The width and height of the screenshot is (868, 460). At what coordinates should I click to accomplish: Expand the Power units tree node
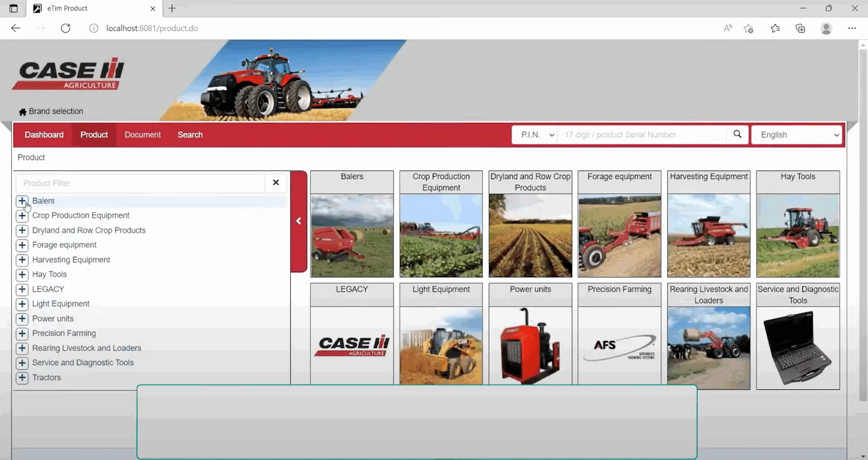22,319
